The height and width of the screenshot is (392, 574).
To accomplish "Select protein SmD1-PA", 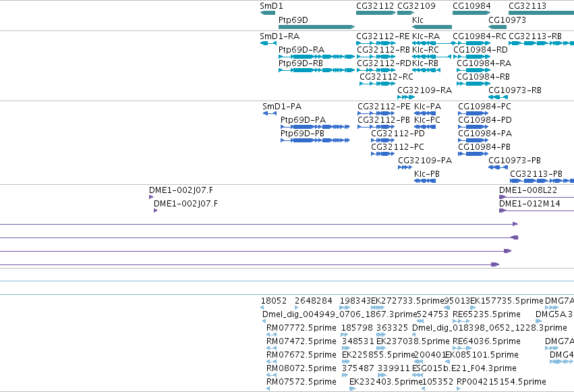I will (x=270, y=113).
